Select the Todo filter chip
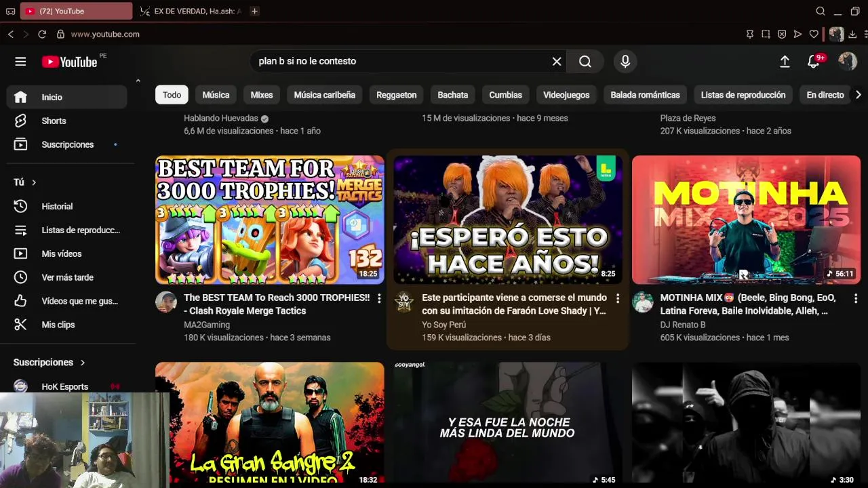This screenshot has width=868, height=488. [172, 95]
